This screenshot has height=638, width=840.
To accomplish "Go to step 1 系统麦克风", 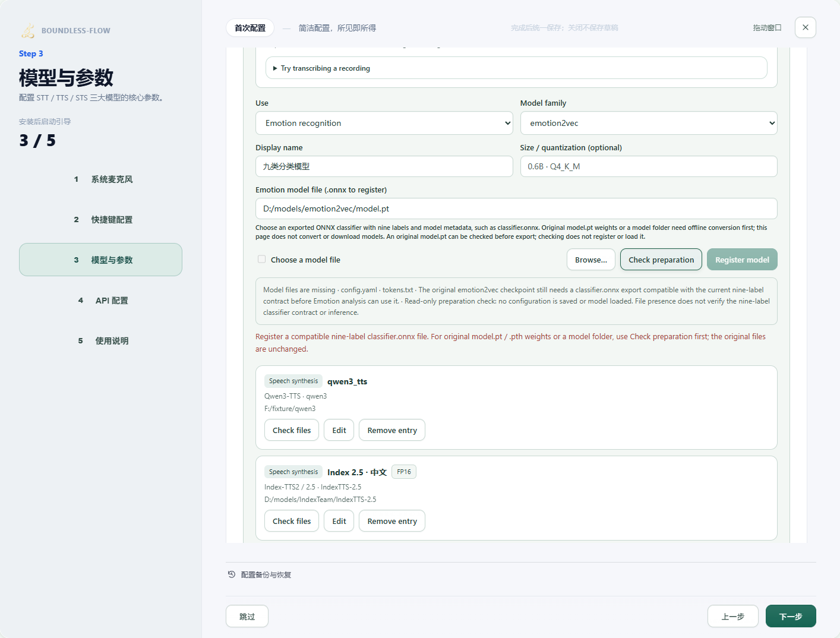I will 100,179.
